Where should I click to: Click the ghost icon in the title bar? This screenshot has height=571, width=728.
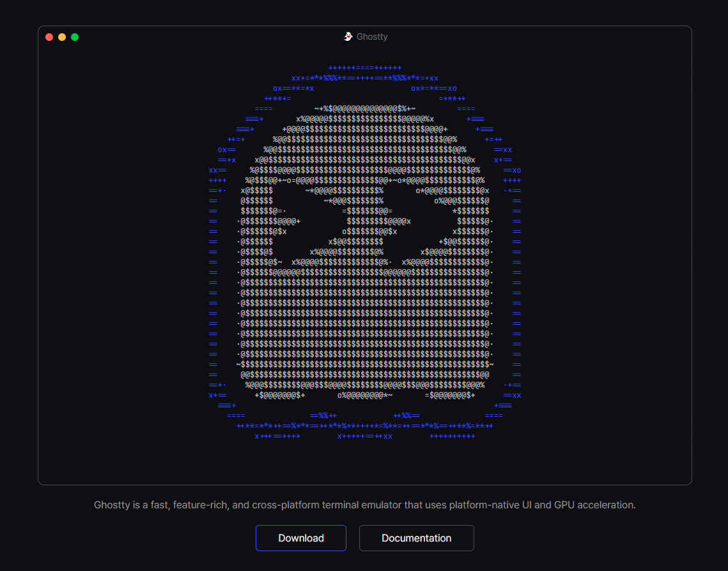pos(348,36)
